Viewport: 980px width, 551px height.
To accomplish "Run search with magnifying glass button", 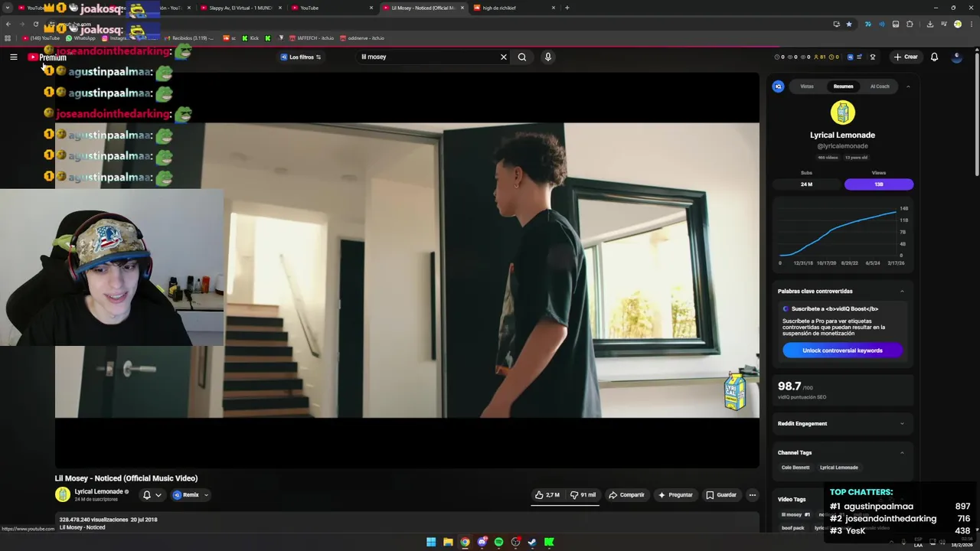I will 522,57.
